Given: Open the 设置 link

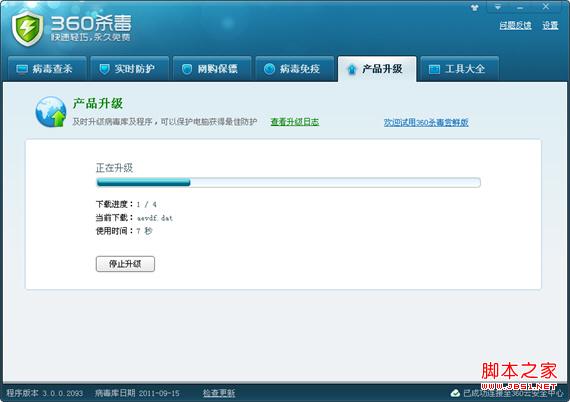Looking at the screenshot, I should (550, 25).
